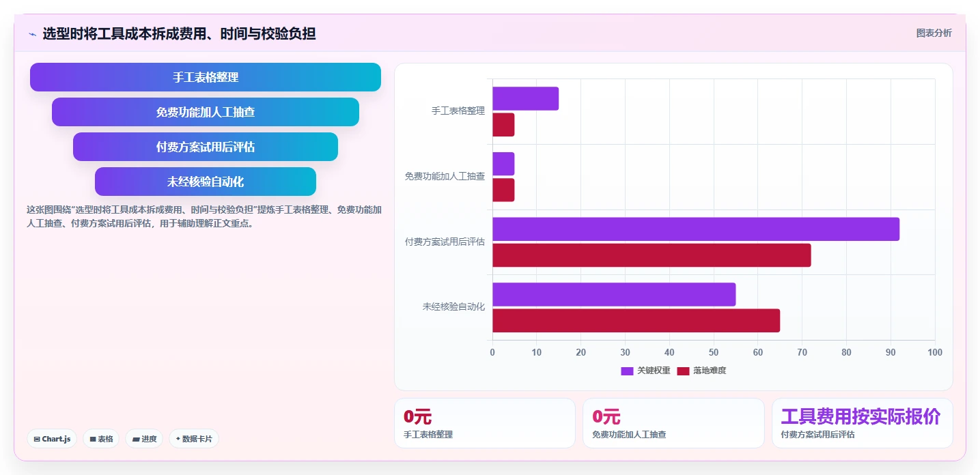
Task: Click the Chart.js tag chip
Action: [52, 439]
